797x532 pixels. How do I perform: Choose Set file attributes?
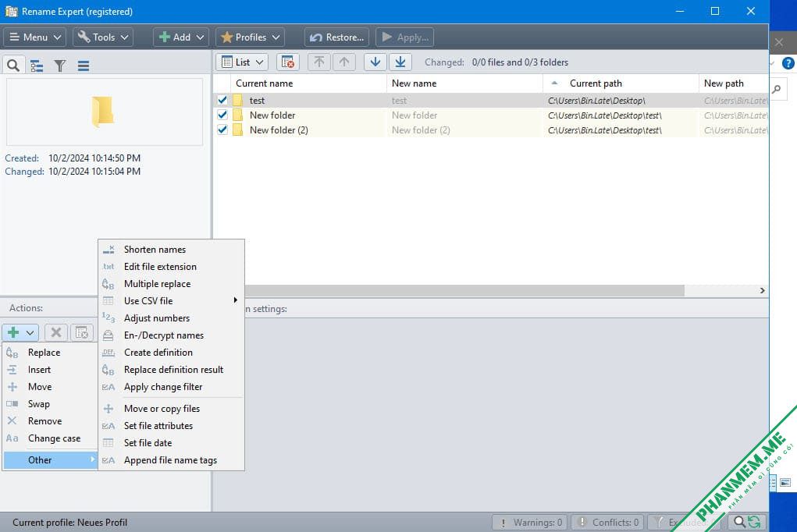click(x=171, y=426)
